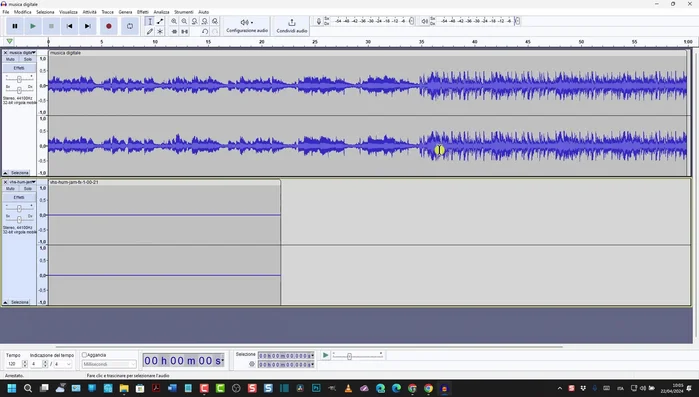Adjust gain slider of musica digitale track
Viewport: 699px width, 397px height.
(x=19, y=79)
